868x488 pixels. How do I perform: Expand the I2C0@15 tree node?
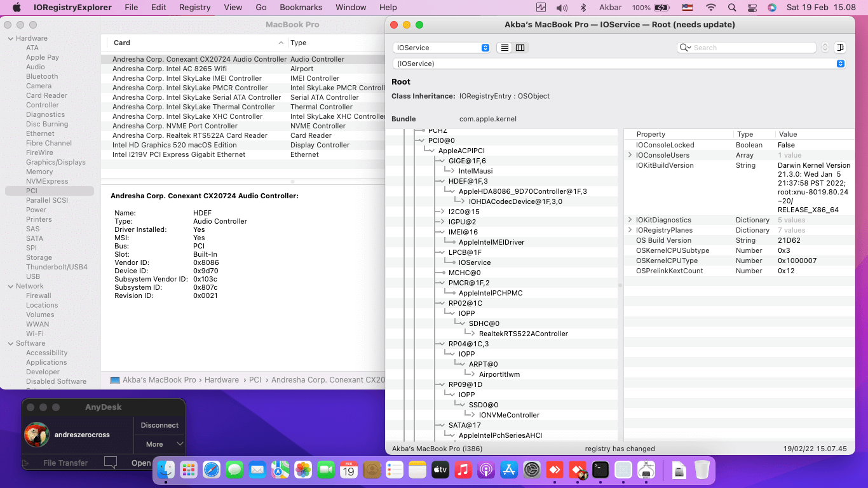(442, 212)
